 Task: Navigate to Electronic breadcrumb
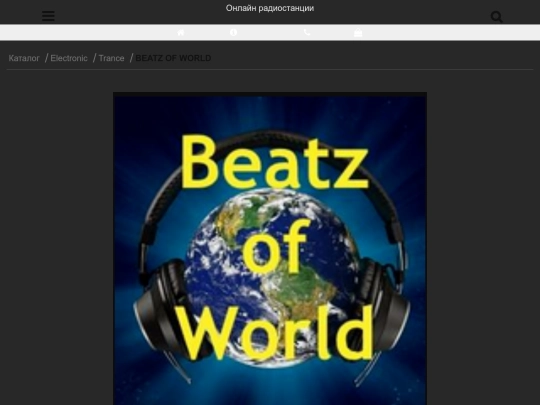pos(69,58)
